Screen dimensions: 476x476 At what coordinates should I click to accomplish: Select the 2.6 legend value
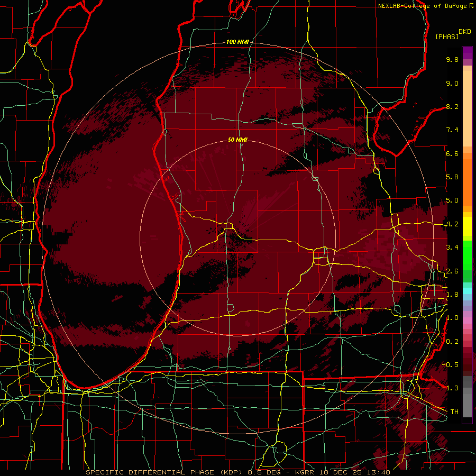click(x=452, y=271)
